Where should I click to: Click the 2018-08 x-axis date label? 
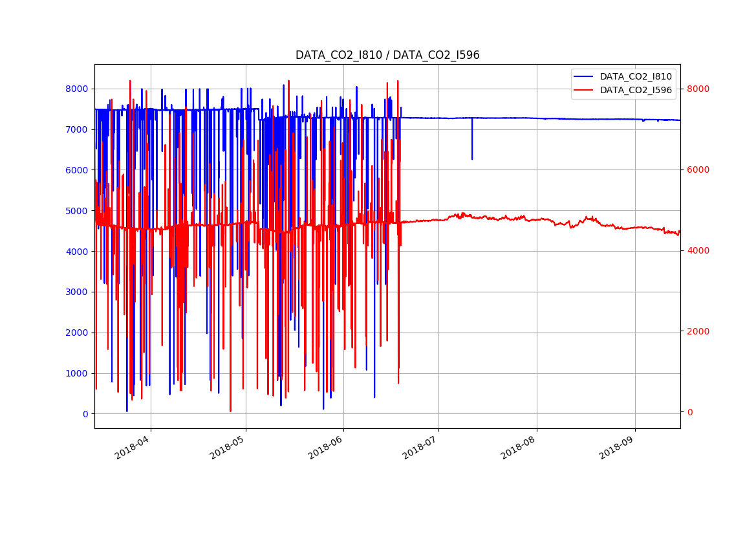coord(518,446)
